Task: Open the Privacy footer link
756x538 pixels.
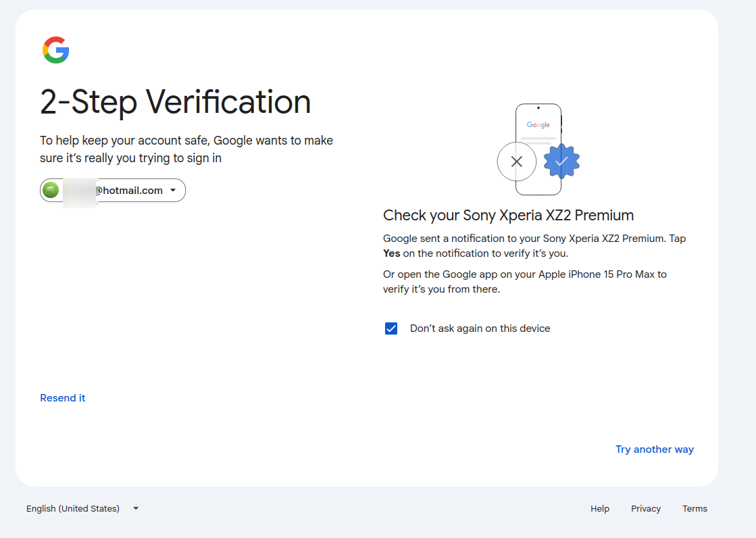Action: 646,508
